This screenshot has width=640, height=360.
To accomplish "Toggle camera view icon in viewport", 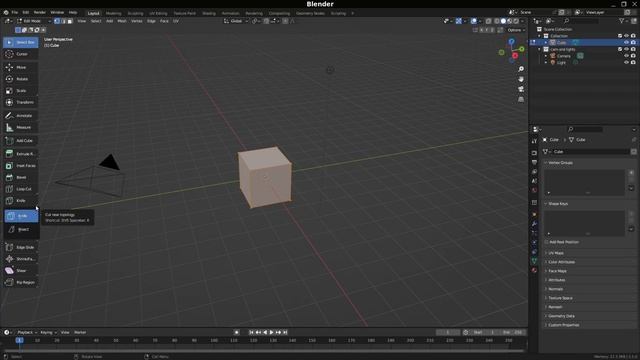I will tap(521, 89).
